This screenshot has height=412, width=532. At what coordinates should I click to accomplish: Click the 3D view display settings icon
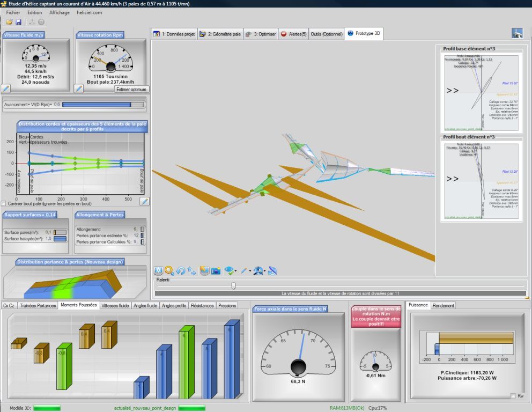pos(158,270)
